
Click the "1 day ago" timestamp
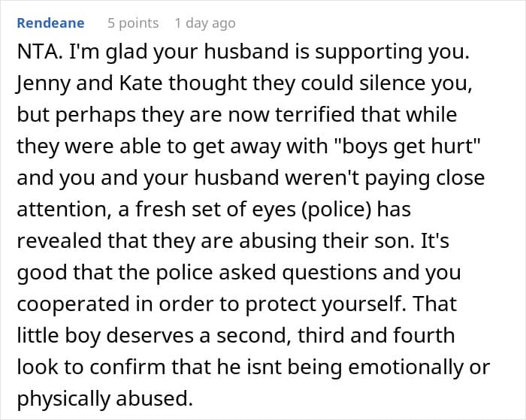(205, 23)
